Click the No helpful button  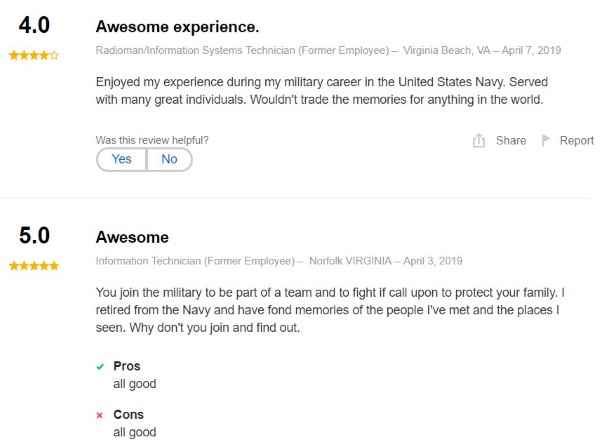click(x=169, y=159)
